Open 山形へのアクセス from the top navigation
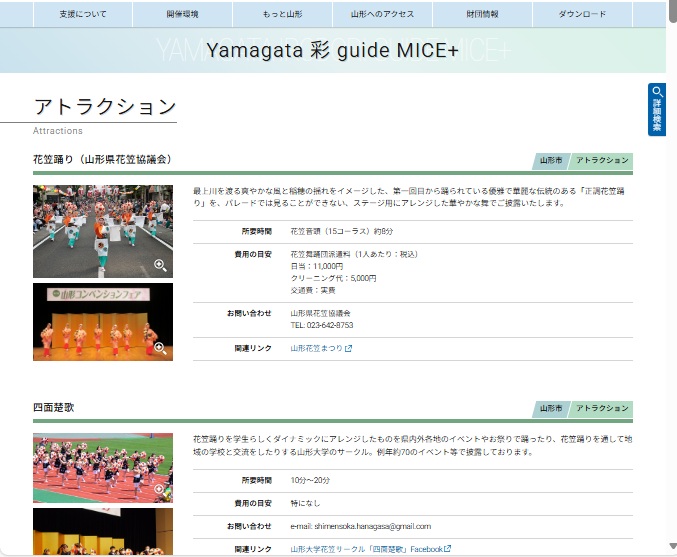Image resolution: width=677 pixels, height=557 pixels. click(382, 15)
